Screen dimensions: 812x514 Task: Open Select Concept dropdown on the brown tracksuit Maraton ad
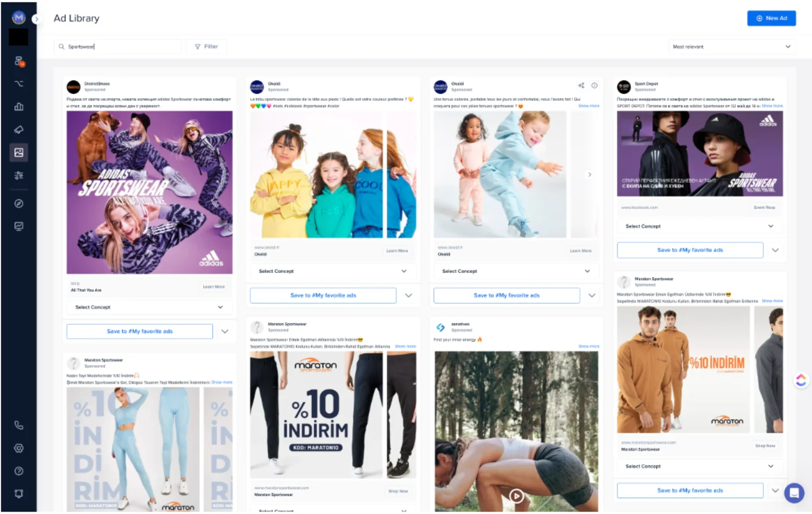point(700,467)
